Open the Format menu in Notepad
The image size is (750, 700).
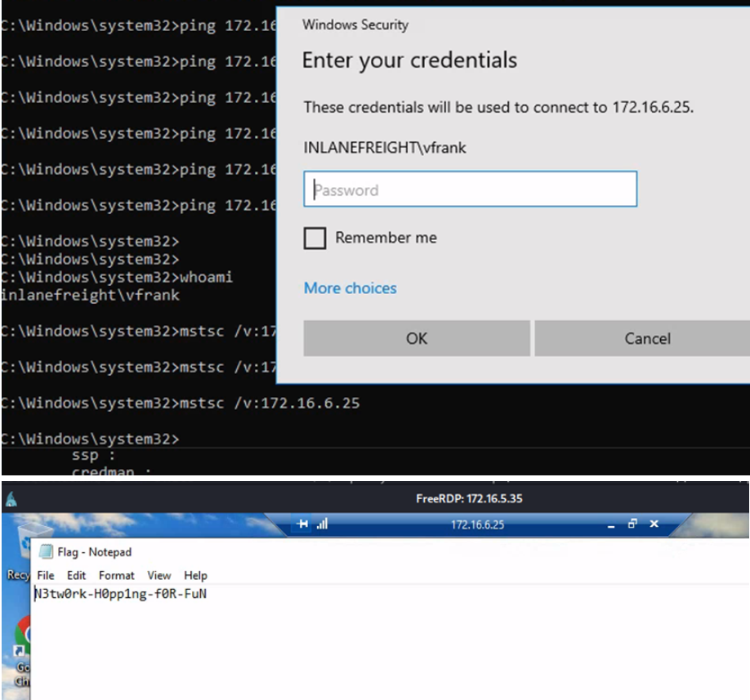click(116, 576)
